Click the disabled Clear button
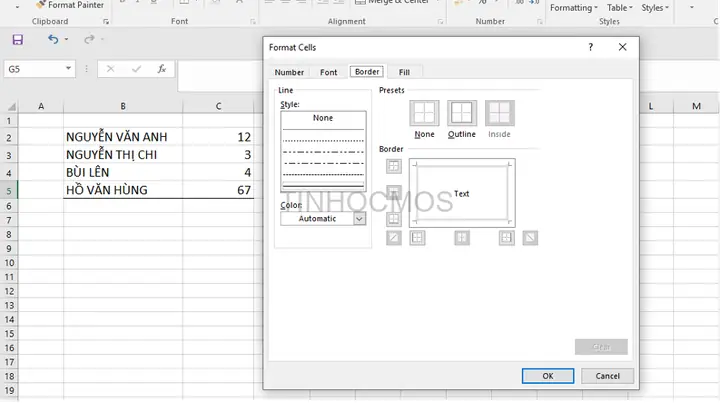This screenshot has height=403, width=720. [x=601, y=347]
